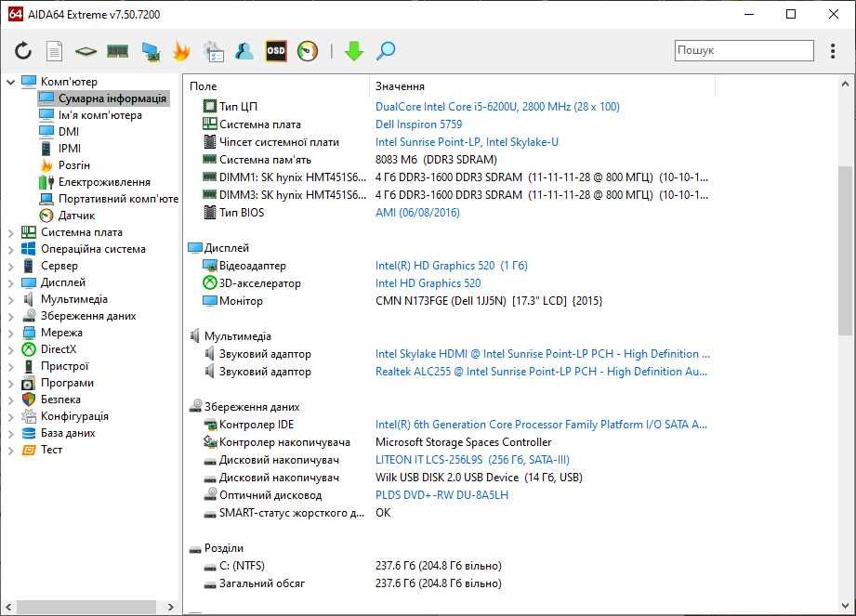The height and width of the screenshot is (616, 856).
Task: Open DualCore Intel Core i5-6200U link
Action: [497, 107]
